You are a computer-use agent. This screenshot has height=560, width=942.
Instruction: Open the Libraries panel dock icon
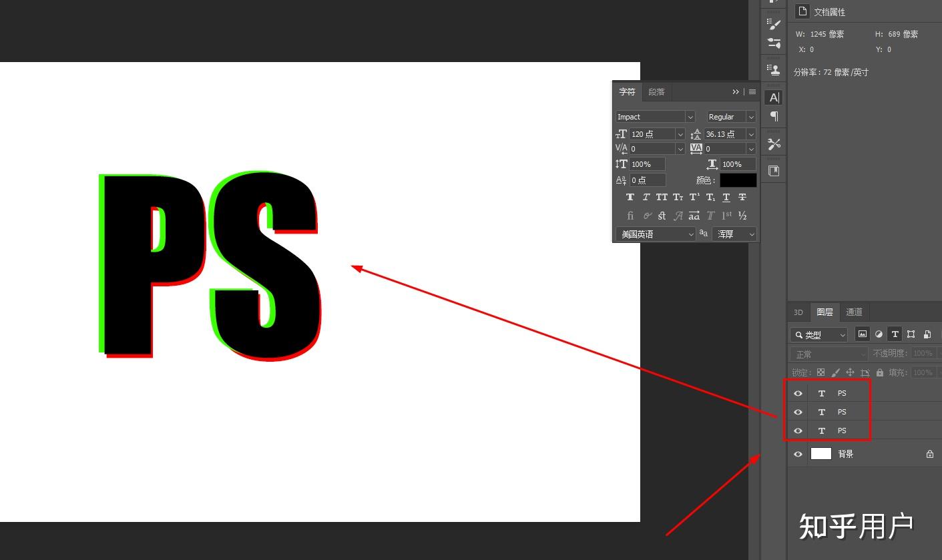click(774, 171)
